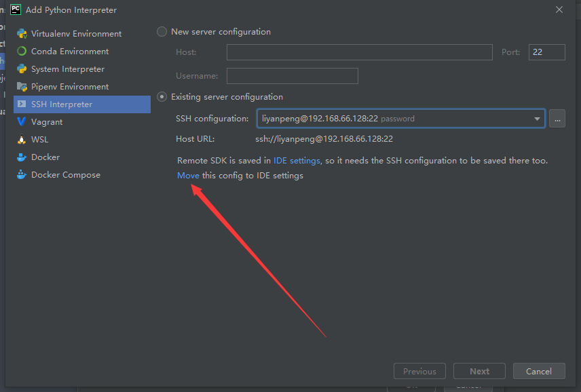Open SSH configurations browse button (...)
The height and width of the screenshot is (392, 581).
pos(557,119)
